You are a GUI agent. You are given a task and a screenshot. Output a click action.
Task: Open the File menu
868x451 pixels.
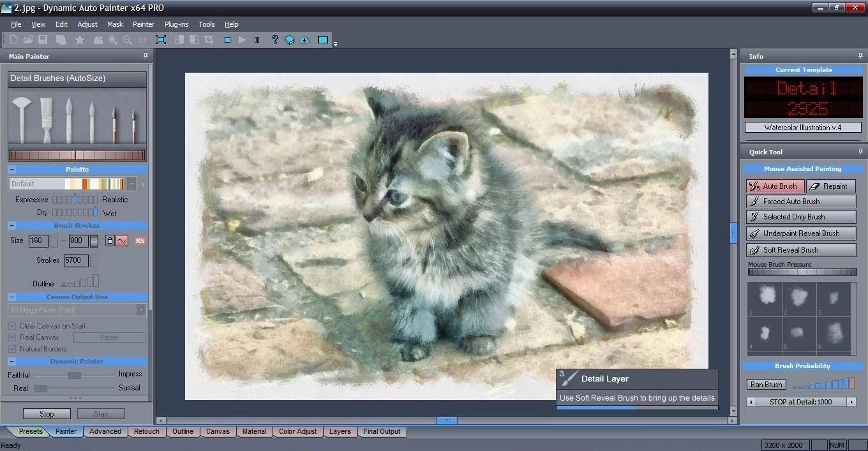coord(16,24)
